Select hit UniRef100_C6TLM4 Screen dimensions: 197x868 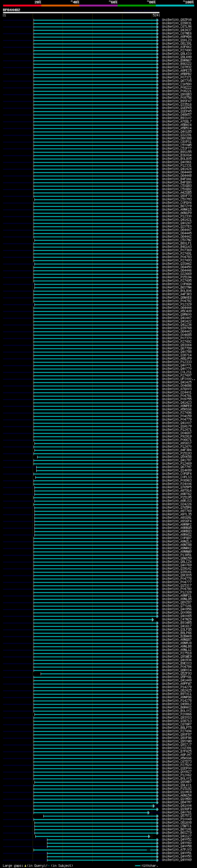tap(177, 26)
